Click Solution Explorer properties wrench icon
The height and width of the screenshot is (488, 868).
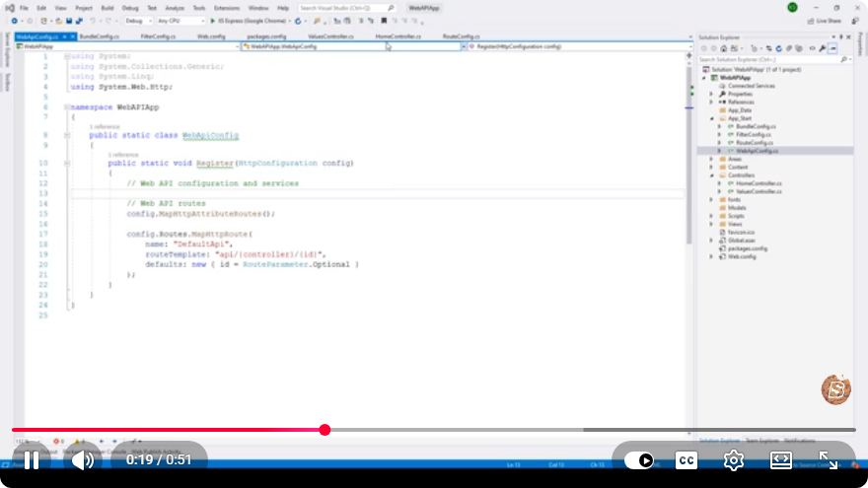tap(823, 48)
